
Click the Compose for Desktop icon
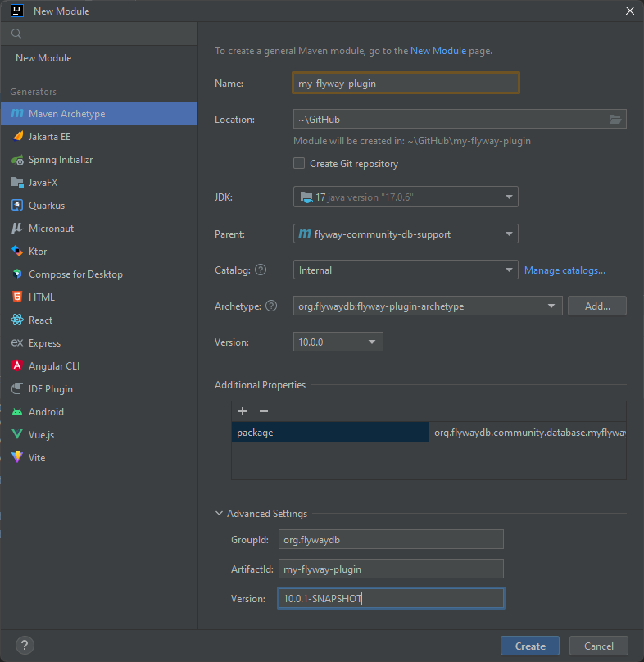tap(17, 274)
